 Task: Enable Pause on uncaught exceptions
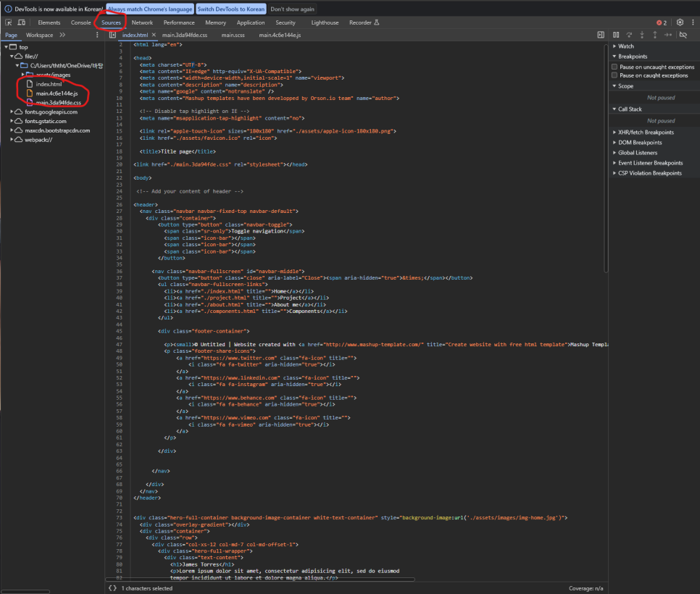614,67
